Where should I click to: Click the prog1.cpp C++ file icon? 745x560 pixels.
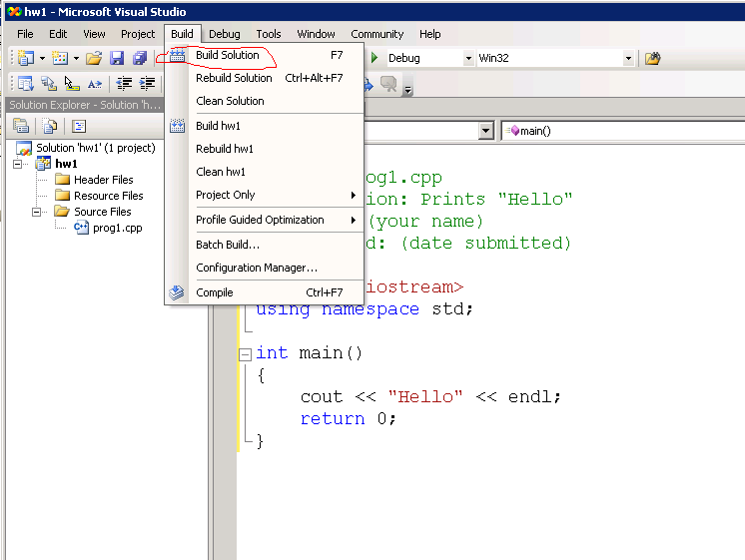(x=81, y=228)
